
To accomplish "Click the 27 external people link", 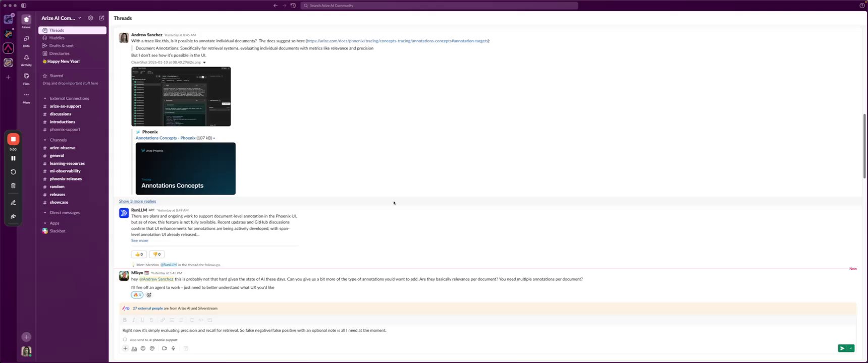I will 148,309.
